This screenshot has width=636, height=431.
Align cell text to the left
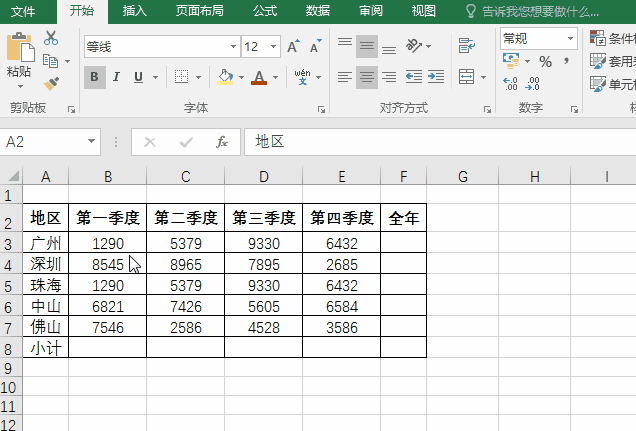pyautogui.click(x=345, y=77)
